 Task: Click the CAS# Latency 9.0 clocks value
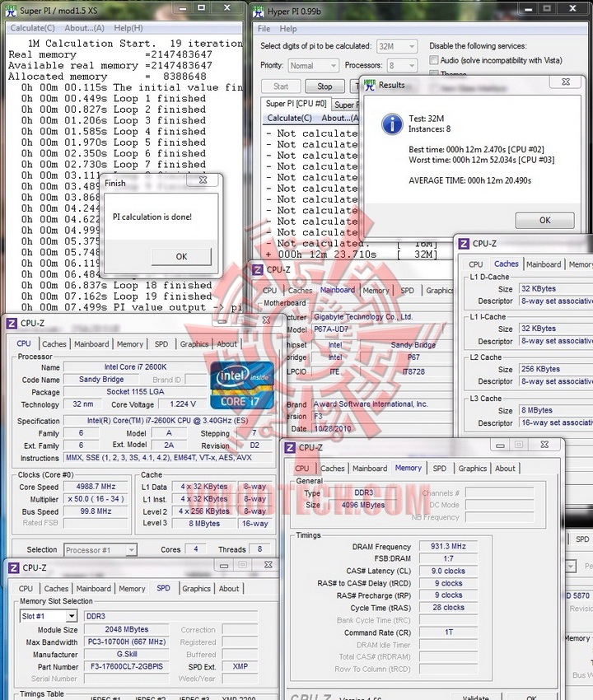point(448,571)
